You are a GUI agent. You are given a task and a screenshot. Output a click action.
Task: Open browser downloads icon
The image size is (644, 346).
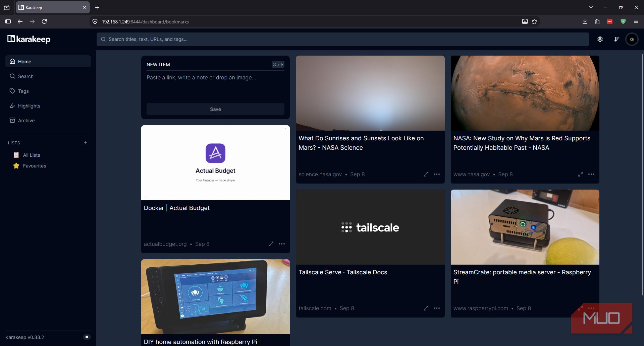pyautogui.click(x=585, y=21)
